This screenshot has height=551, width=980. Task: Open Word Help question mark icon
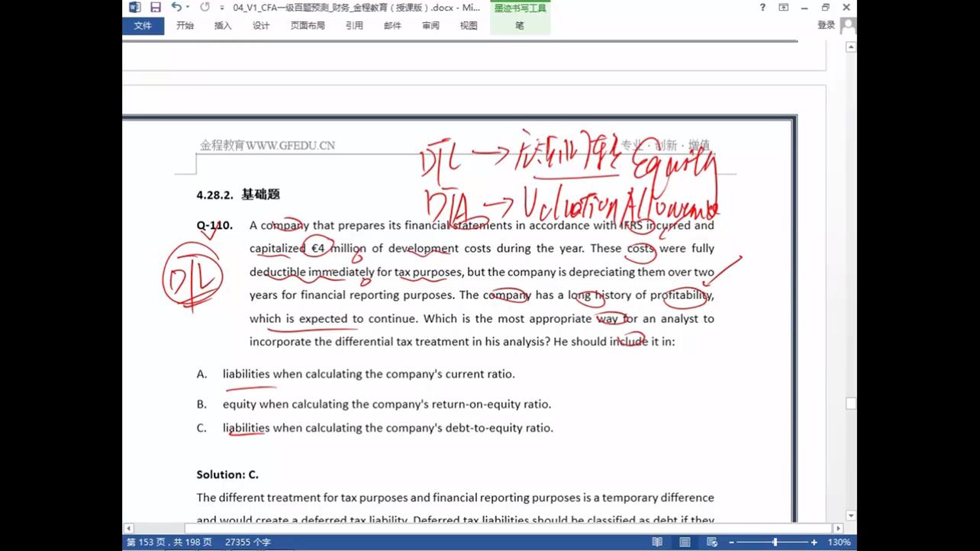pos(762,8)
